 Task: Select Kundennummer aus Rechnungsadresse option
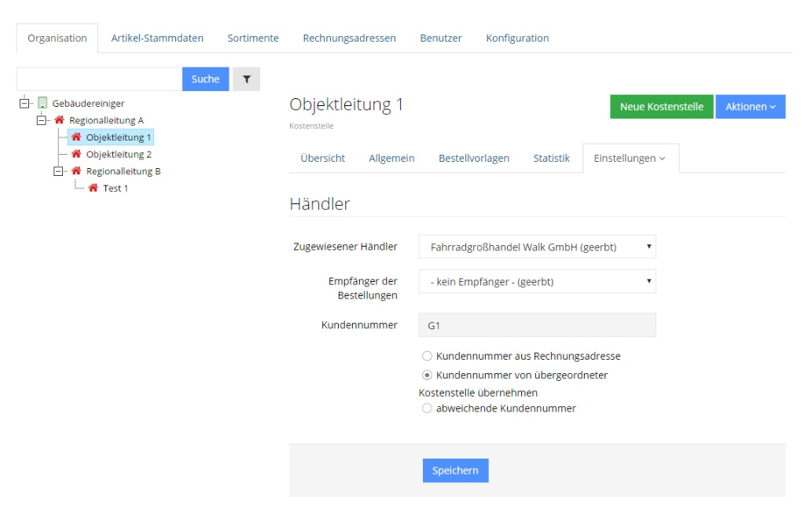click(x=427, y=356)
